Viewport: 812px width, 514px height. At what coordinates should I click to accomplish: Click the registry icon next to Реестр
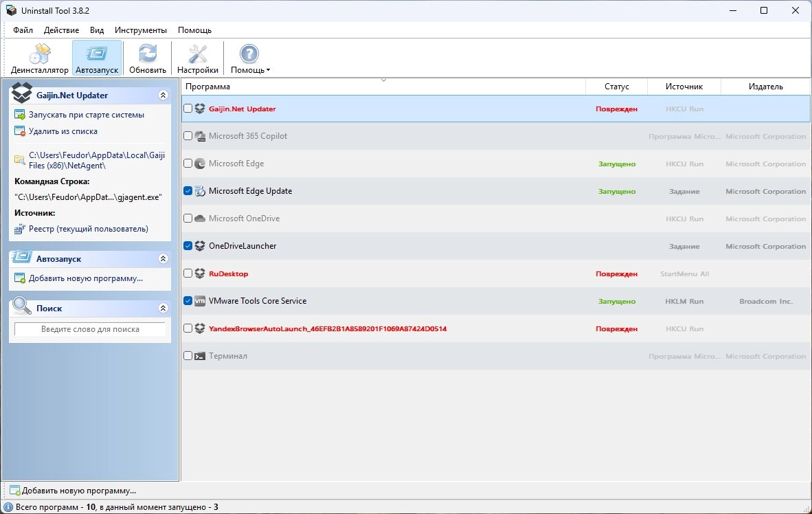click(x=20, y=229)
